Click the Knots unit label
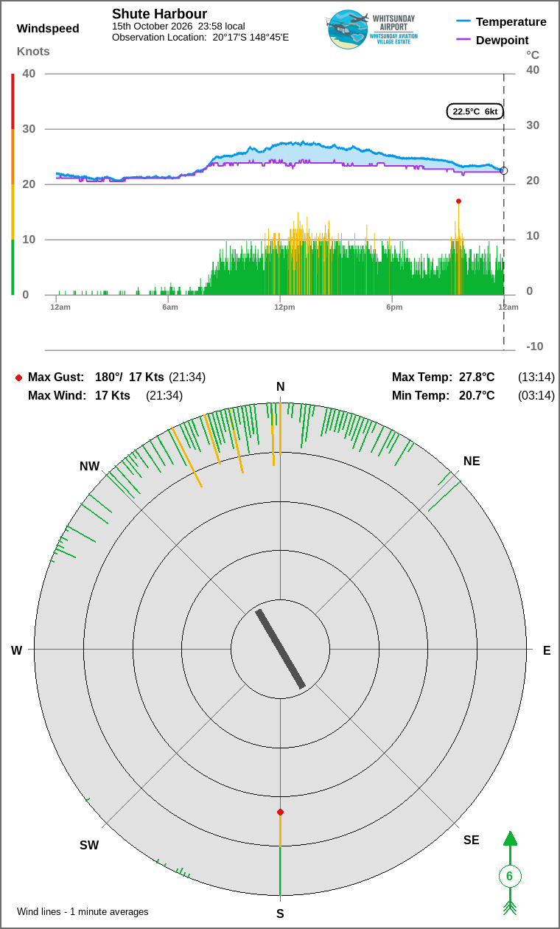The image size is (560, 929). [x=33, y=51]
